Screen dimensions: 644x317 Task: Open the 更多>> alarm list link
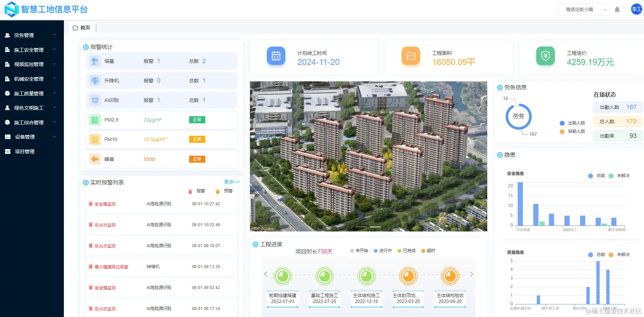[x=232, y=182]
